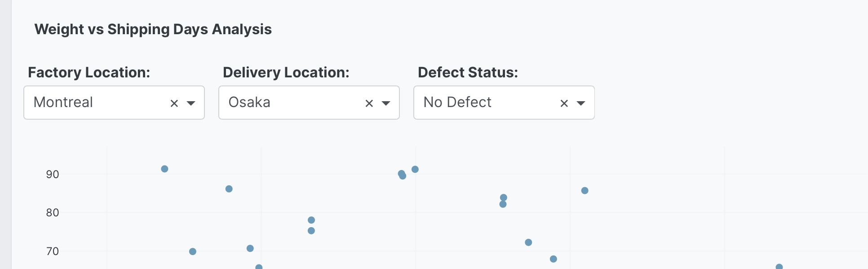The height and width of the screenshot is (269, 868).
Task: Click inside the No Defect selection field
Action: [485, 103]
